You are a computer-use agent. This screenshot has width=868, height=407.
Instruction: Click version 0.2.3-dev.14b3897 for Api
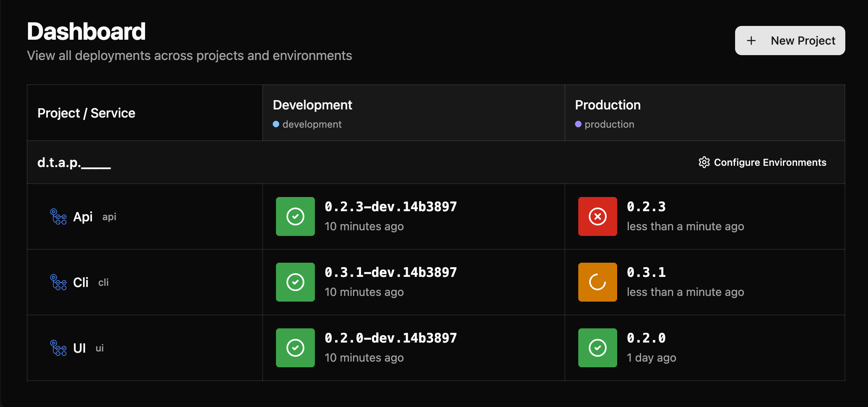point(391,206)
